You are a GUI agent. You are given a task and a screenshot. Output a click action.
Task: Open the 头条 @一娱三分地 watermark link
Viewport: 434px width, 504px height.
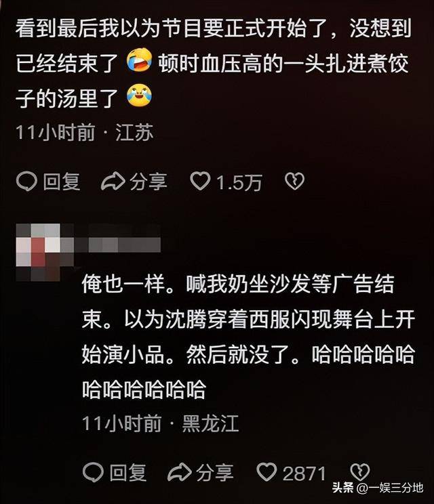click(x=378, y=488)
